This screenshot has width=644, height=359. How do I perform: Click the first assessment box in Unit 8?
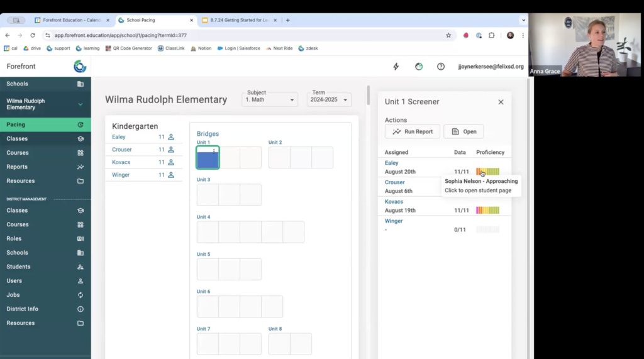[x=279, y=344]
